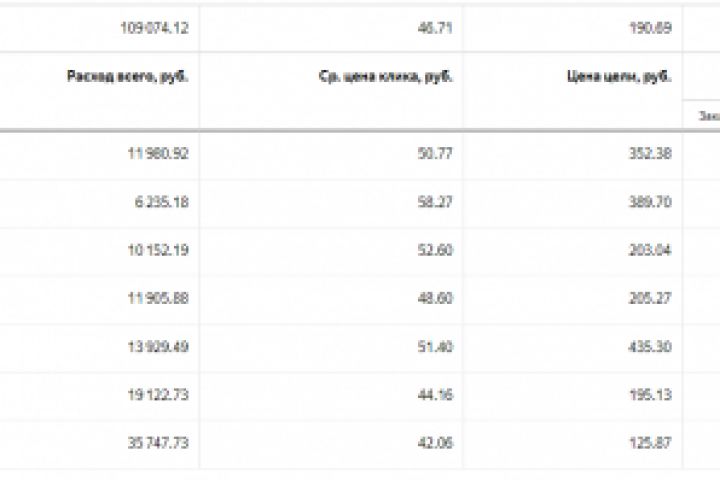The image size is (720, 480).
Task: Click the total goal price 190.69
Action: point(651,28)
